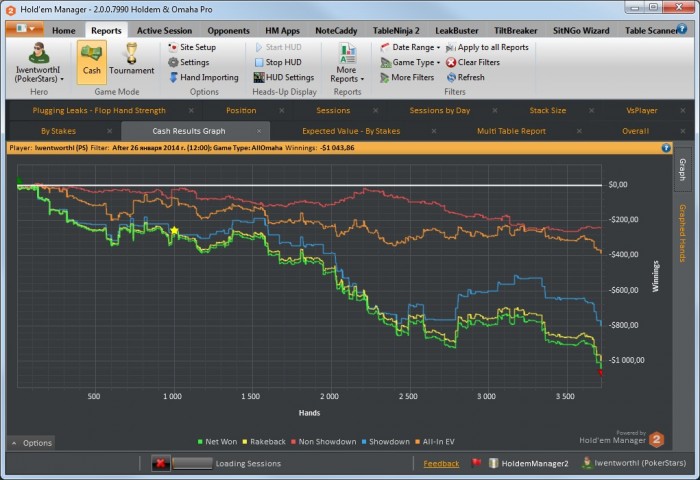Close the Position report tab

tap(282, 110)
